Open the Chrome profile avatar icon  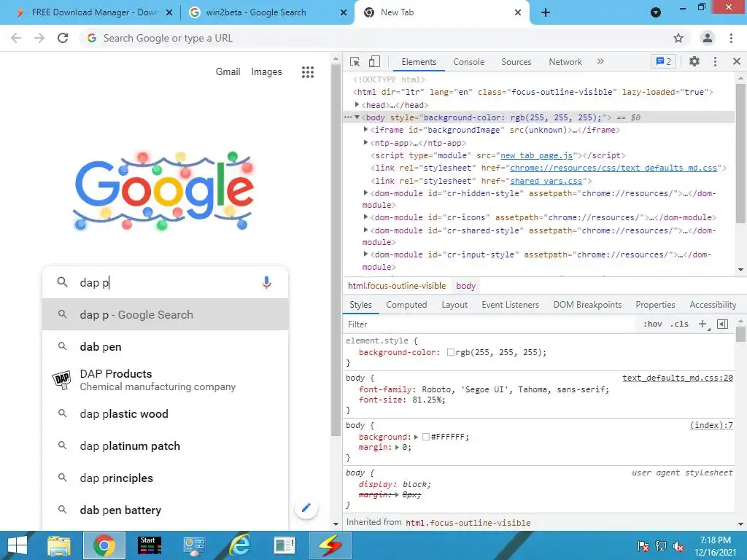click(707, 38)
